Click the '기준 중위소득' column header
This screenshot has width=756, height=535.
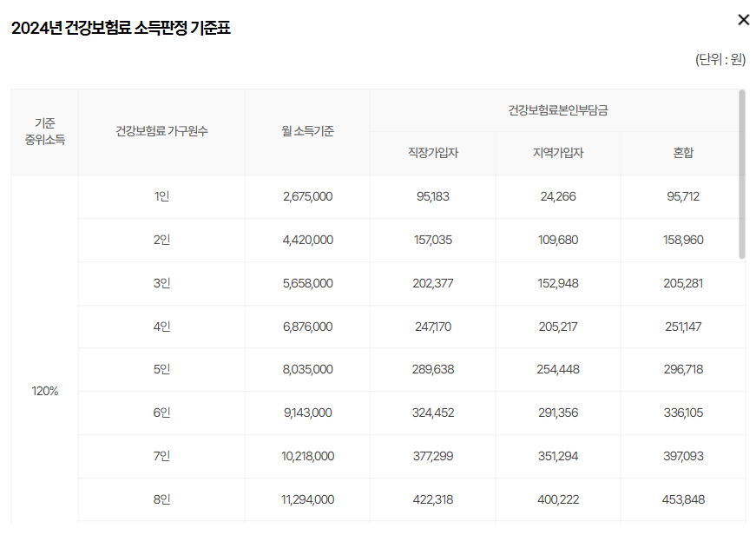(x=45, y=132)
